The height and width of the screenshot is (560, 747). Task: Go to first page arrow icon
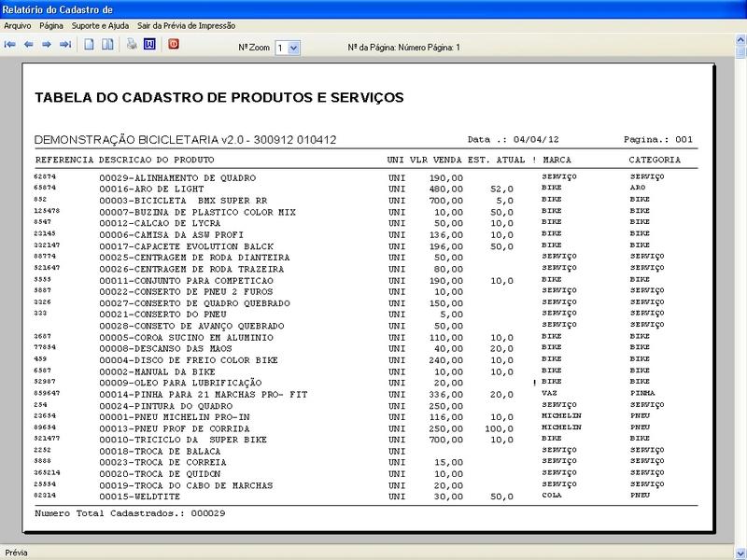point(10,44)
